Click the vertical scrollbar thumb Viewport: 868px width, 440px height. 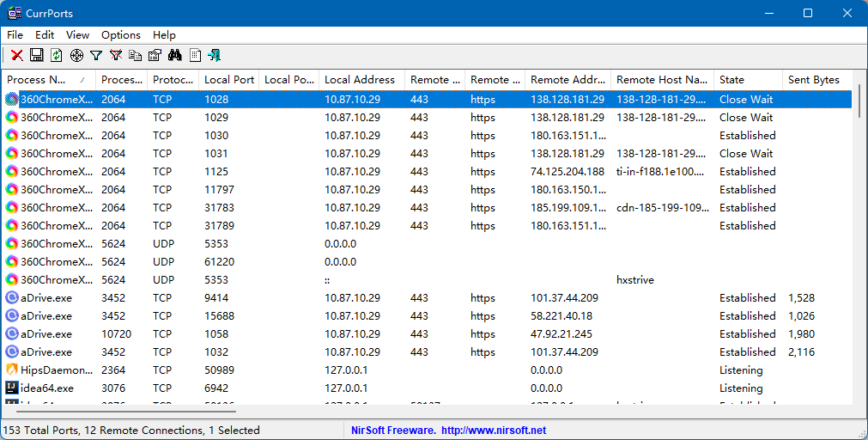pos(859,101)
